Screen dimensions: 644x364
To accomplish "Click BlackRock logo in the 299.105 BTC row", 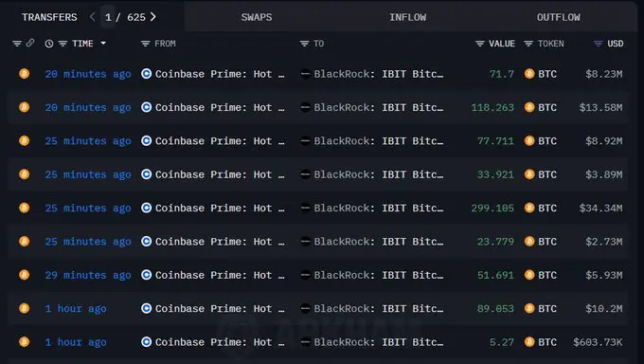I will point(305,208).
